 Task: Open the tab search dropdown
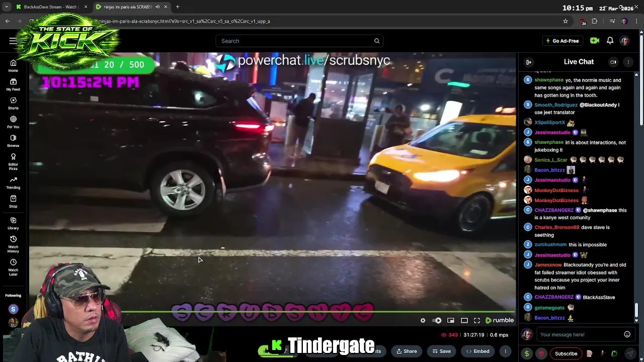click(6, 7)
